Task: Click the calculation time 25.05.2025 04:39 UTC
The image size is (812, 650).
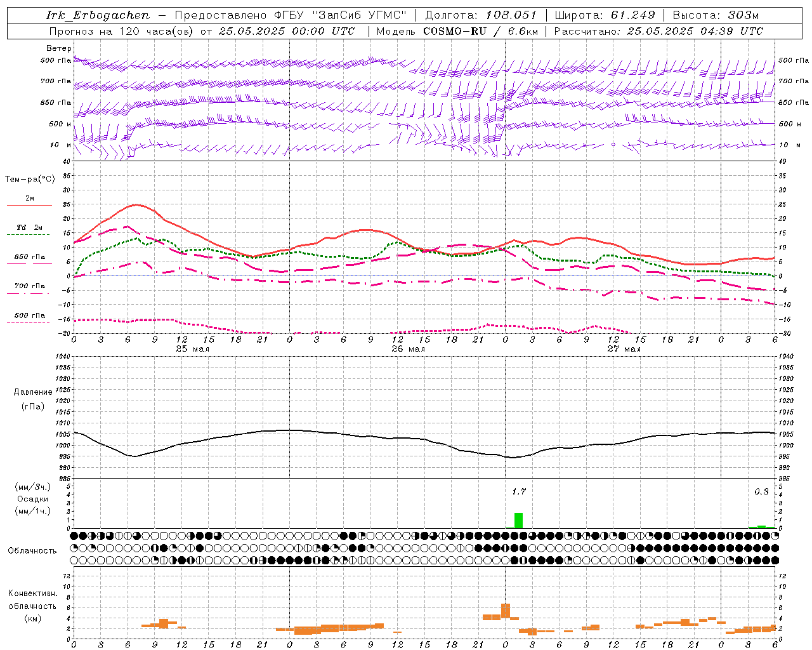Action: coord(695,31)
